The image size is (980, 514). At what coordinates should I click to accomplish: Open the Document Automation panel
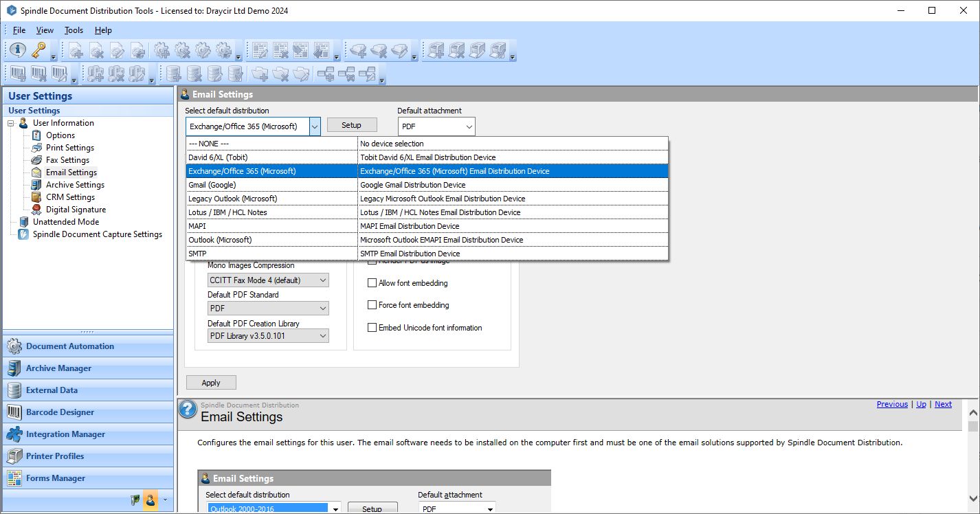pos(88,346)
